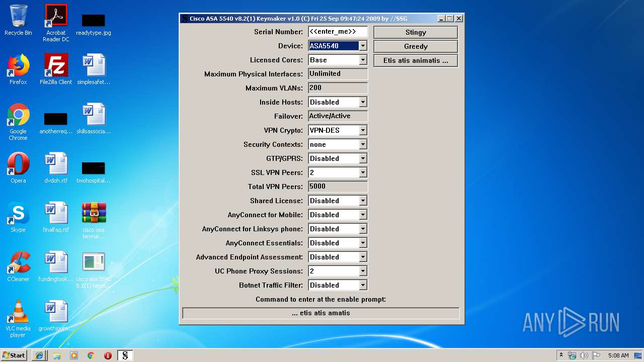Click the Keymaker taskbar button
The height and width of the screenshot is (362, 644).
[125, 355]
